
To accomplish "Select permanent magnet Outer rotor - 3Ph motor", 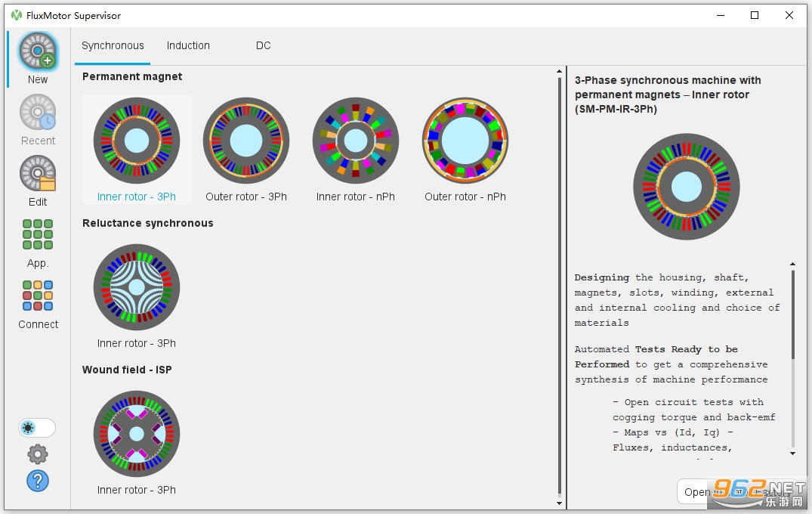I will click(246, 149).
